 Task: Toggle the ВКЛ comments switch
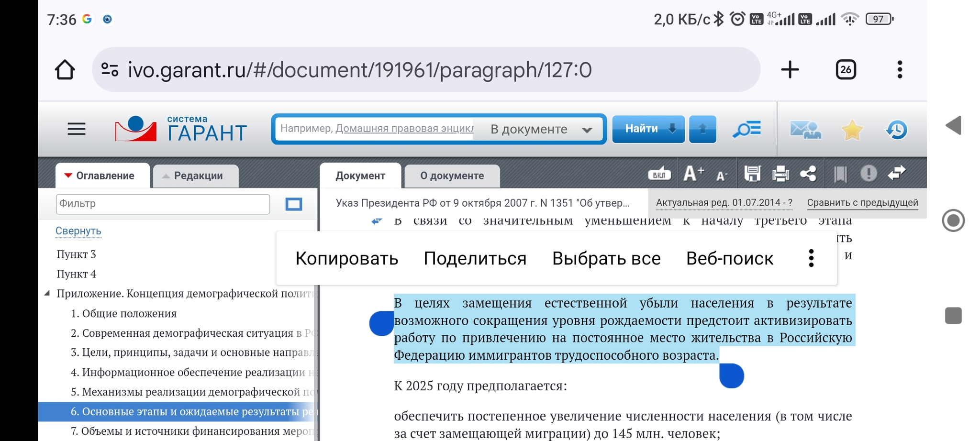659,175
